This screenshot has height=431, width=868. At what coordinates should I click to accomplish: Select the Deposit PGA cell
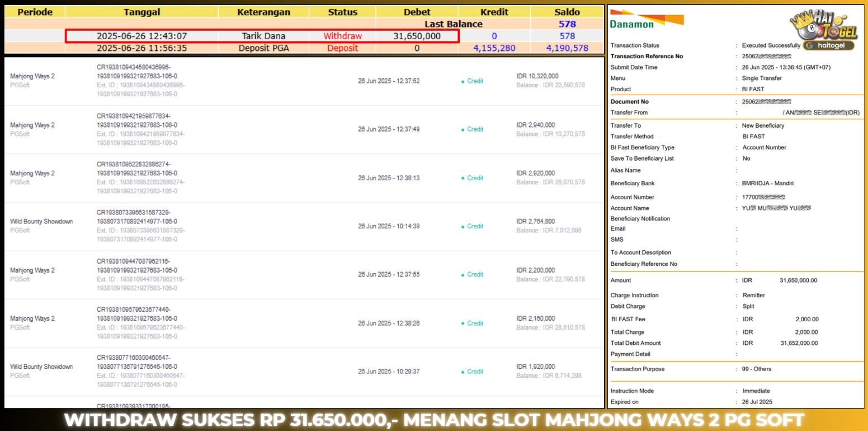(x=263, y=48)
